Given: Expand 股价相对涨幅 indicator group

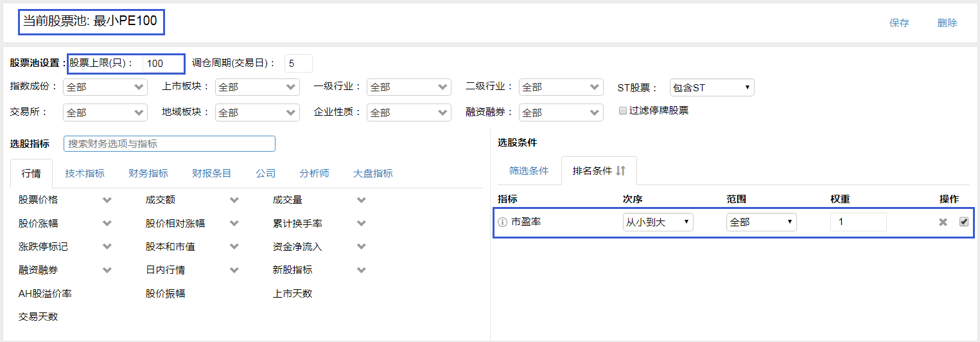Looking at the screenshot, I should (x=234, y=223).
